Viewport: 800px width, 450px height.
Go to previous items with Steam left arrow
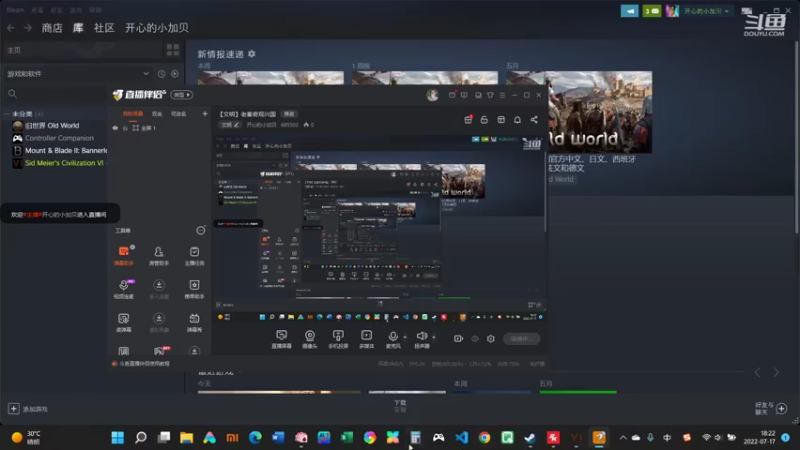pos(758,373)
